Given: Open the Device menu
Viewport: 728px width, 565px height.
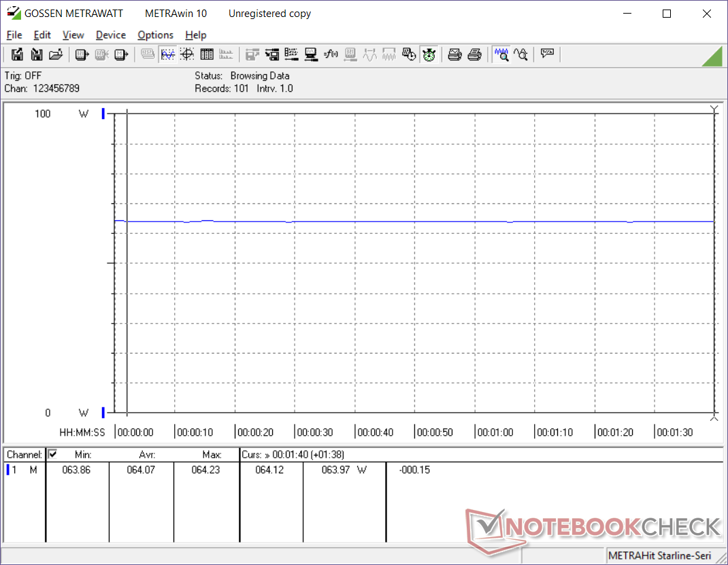Looking at the screenshot, I should pos(110,35).
